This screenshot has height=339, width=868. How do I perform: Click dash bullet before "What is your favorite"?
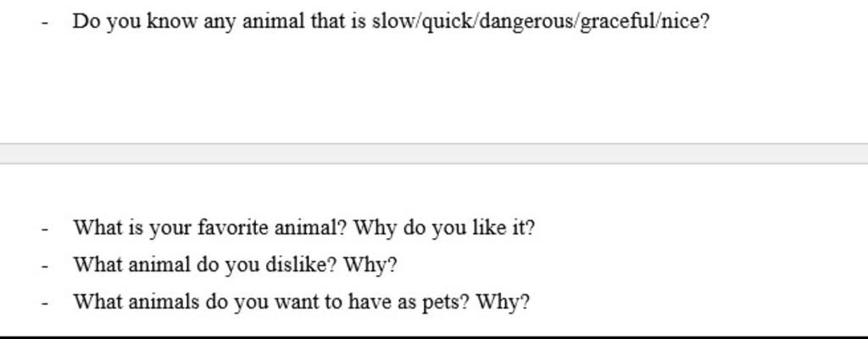coord(46,229)
